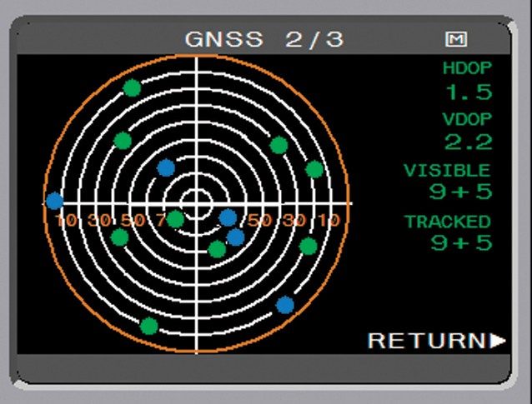Click the partially hidden orange 7 elevation label
The image size is (532, 404).
161,221
